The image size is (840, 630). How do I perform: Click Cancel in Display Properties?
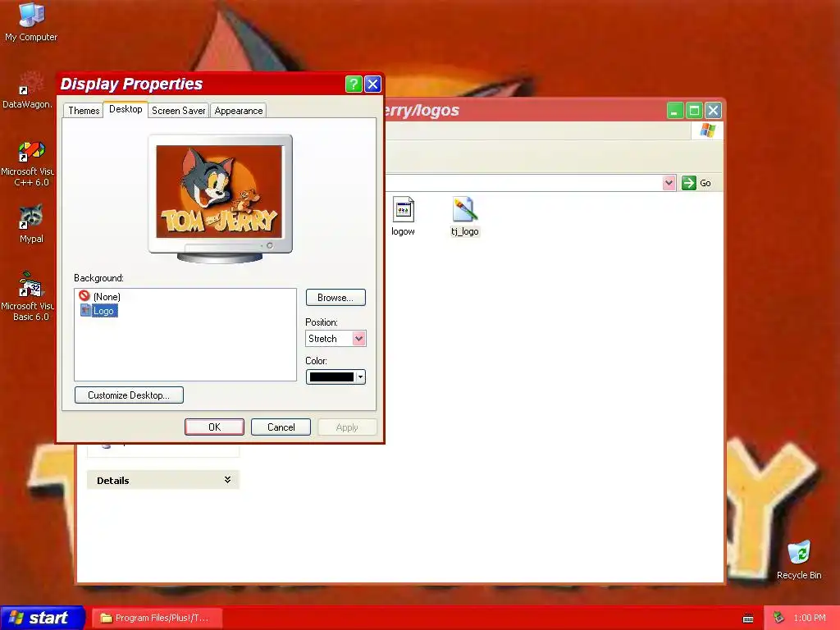click(x=281, y=427)
